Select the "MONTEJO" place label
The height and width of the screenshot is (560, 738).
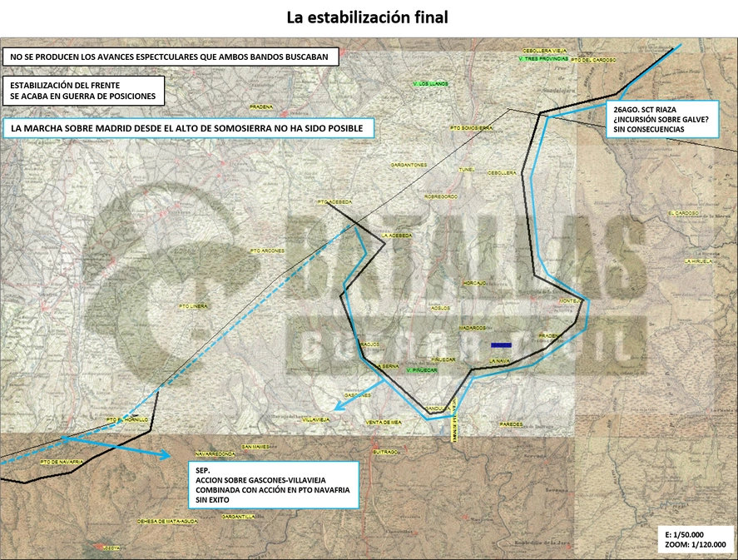(571, 300)
